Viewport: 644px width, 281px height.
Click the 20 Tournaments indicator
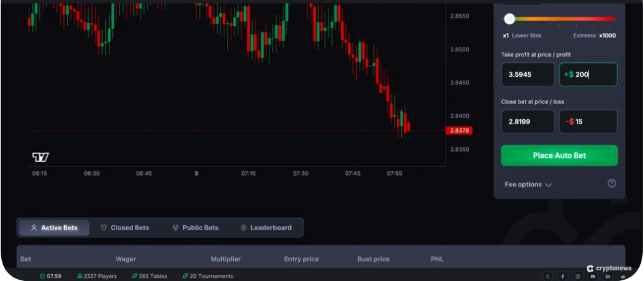coord(208,276)
